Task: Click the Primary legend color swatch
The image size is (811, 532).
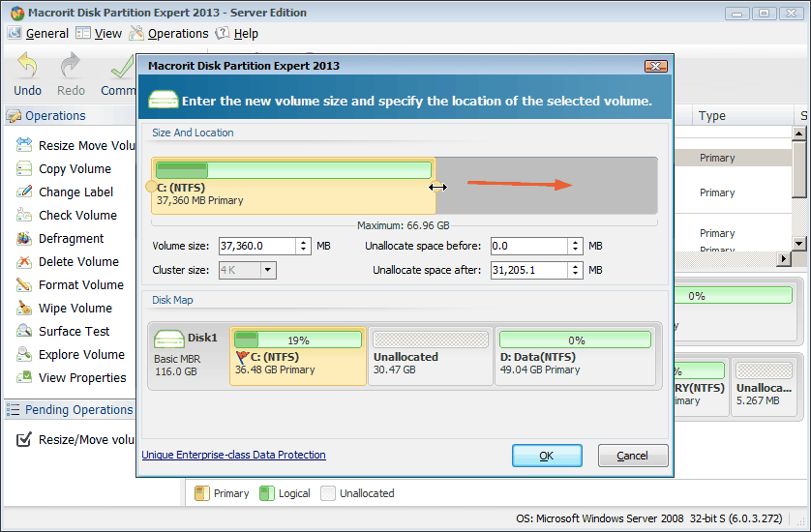Action: tap(201, 493)
